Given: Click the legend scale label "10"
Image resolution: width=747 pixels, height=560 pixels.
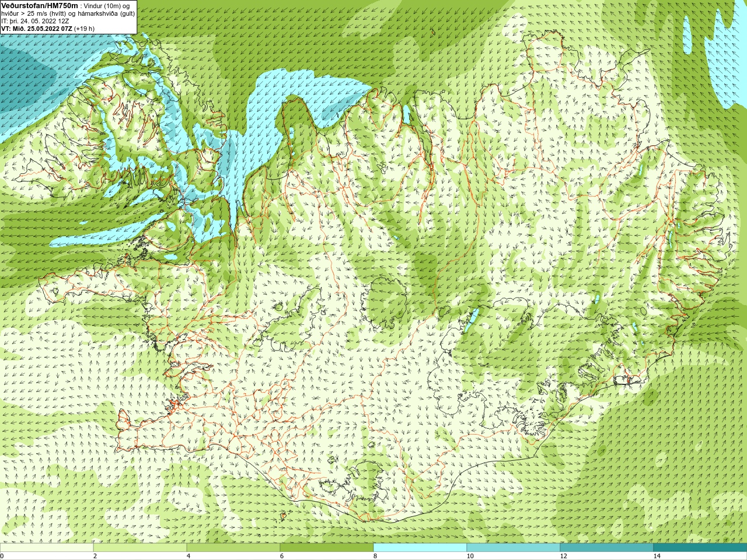Looking at the screenshot, I should pos(470,556).
